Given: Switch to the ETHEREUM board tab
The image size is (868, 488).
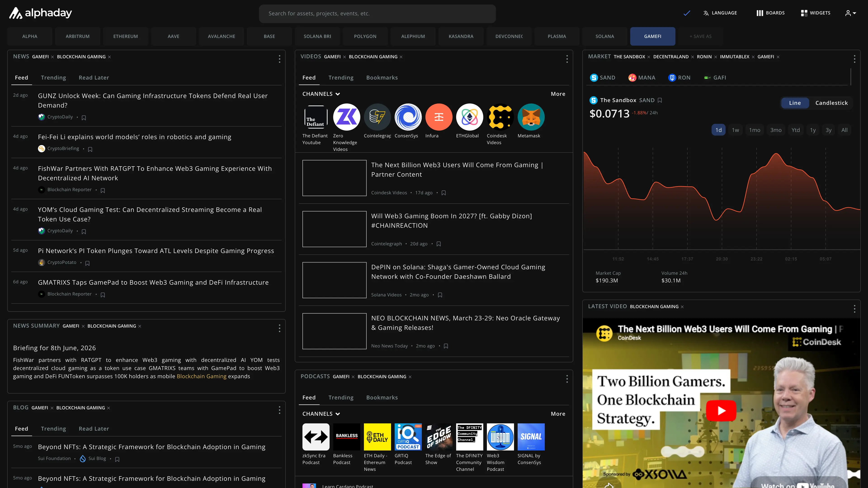Looking at the screenshot, I should coord(125,36).
